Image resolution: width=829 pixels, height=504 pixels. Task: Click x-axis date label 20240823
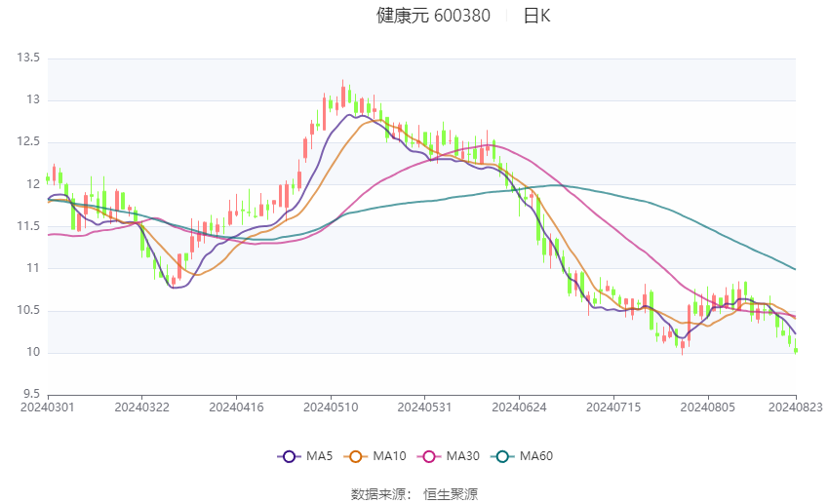[796, 407]
